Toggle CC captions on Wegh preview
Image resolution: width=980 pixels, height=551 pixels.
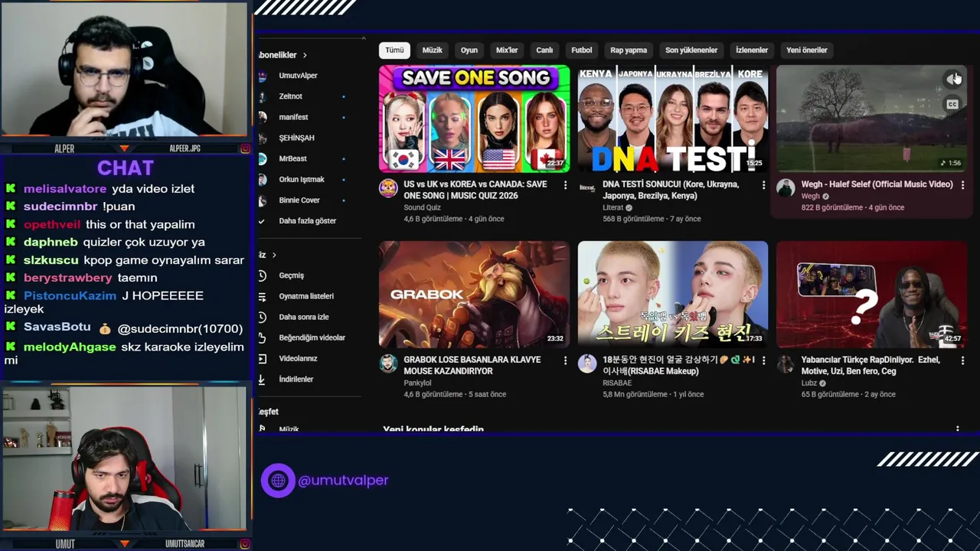point(952,104)
